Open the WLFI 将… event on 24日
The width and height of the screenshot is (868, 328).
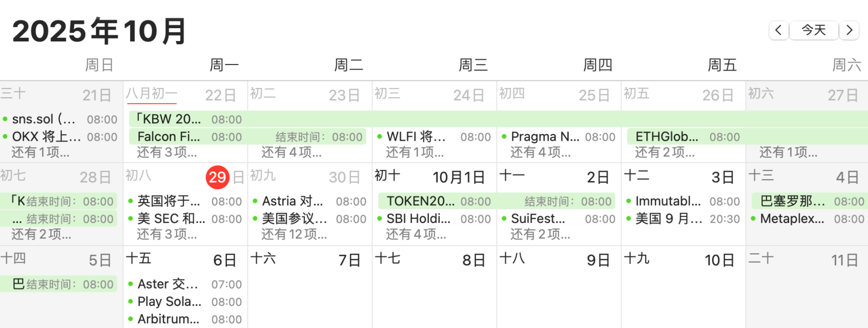[434, 137]
